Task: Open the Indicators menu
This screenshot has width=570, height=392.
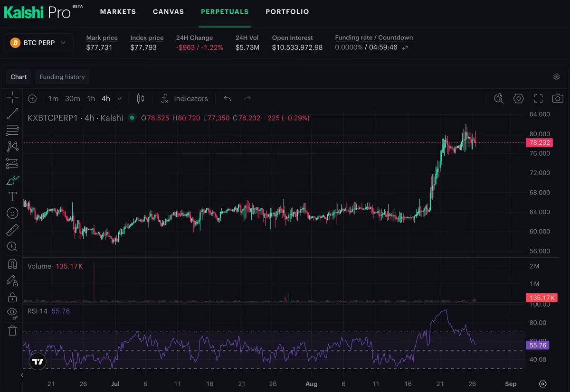Action: 184,99
